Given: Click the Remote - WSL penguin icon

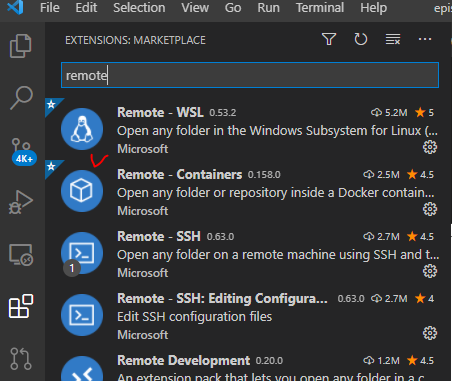Looking at the screenshot, I should (x=82, y=129).
